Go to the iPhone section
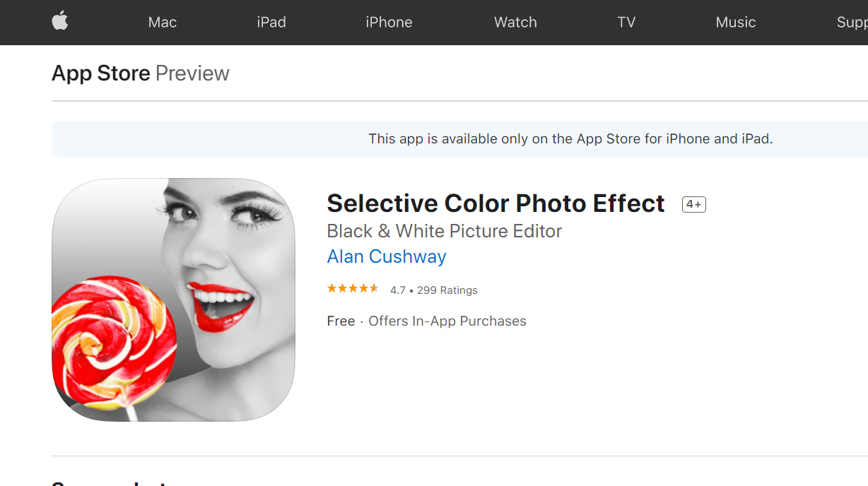The width and height of the screenshot is (868, 486). coord(389,22)
